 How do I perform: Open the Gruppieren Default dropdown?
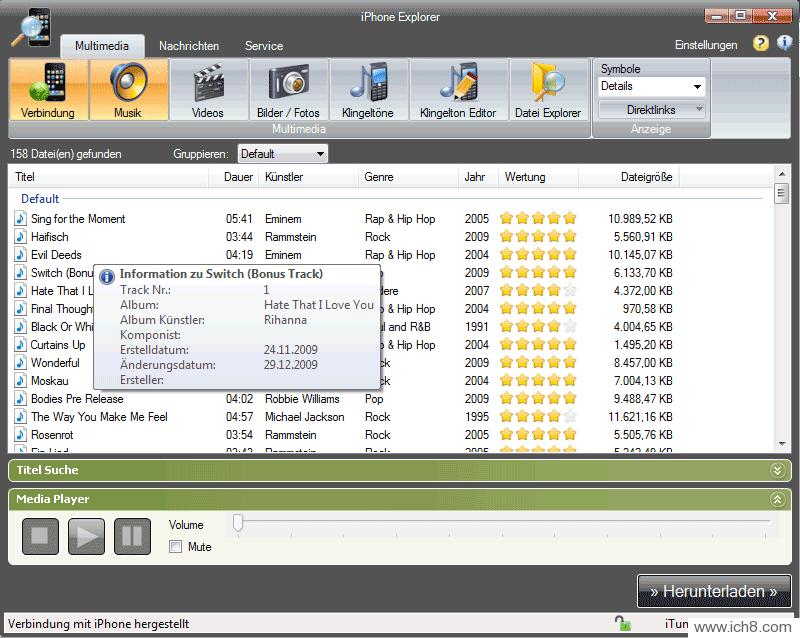click(x=283, y=154)
